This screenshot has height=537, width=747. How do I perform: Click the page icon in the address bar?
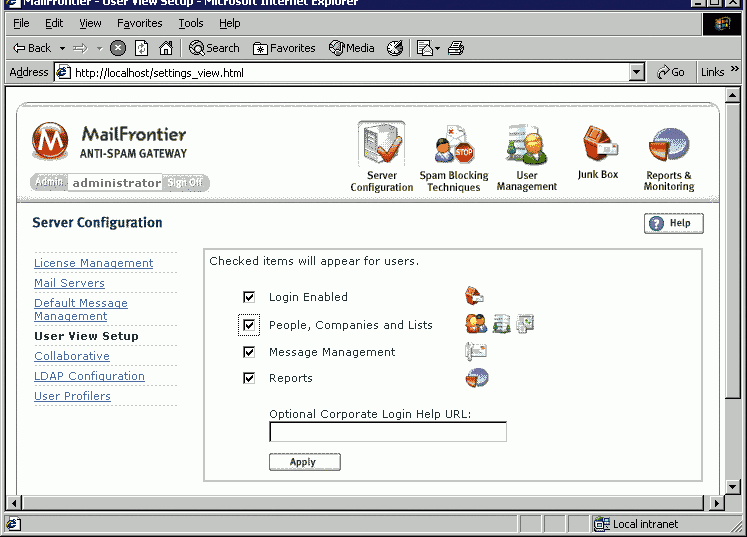[x=63, y=72]
